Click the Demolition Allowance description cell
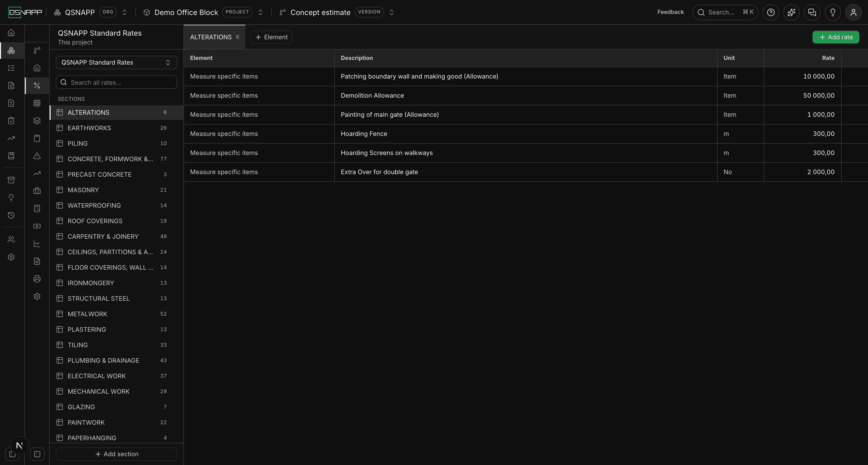 (526, 96)
